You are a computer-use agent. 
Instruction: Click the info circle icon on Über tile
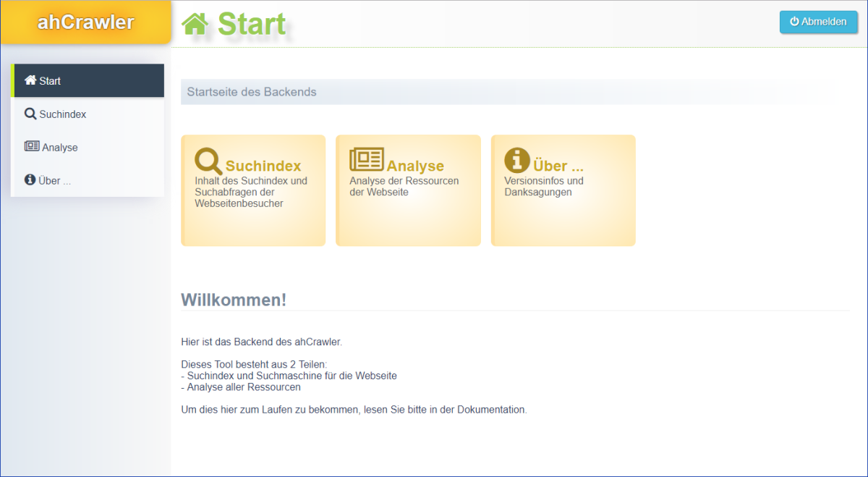517,160
